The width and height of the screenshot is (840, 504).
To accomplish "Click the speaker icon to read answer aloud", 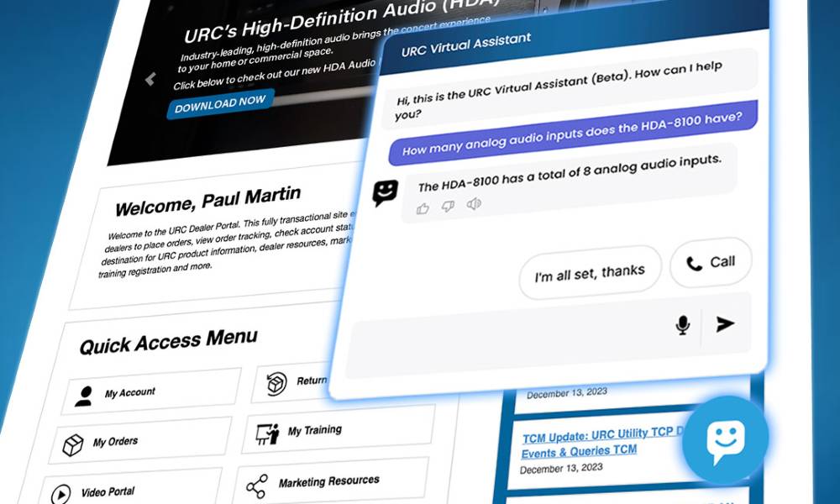I will pos(474,203).
